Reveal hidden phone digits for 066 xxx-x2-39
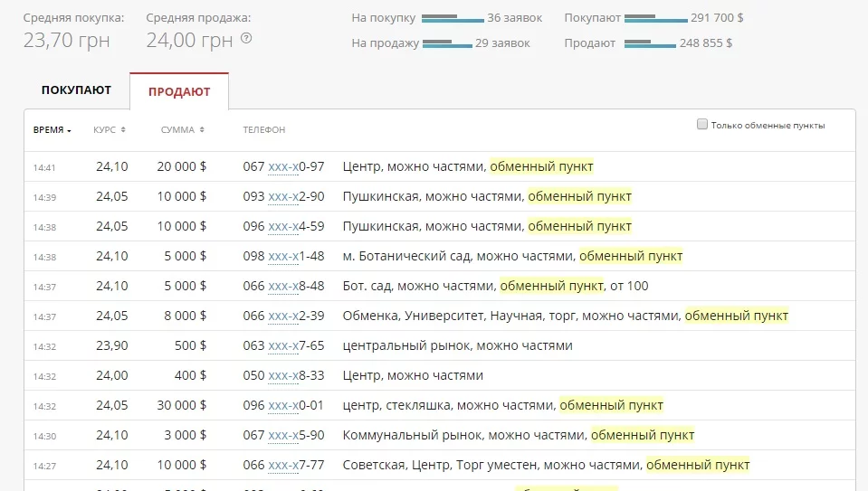Viewport: 868px width, 491px height. pyautogui.click(x=283, y=316)
